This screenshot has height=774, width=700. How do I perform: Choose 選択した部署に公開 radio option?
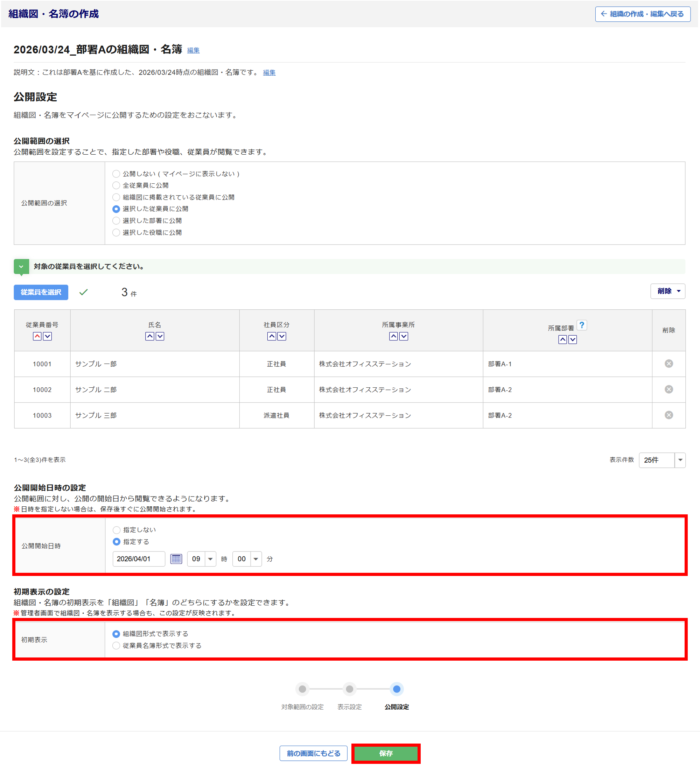click(x=116, y=221)
